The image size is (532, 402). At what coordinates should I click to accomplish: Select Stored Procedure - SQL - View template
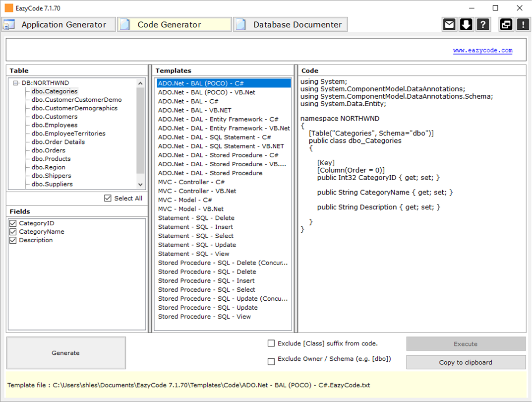(224, 317)
